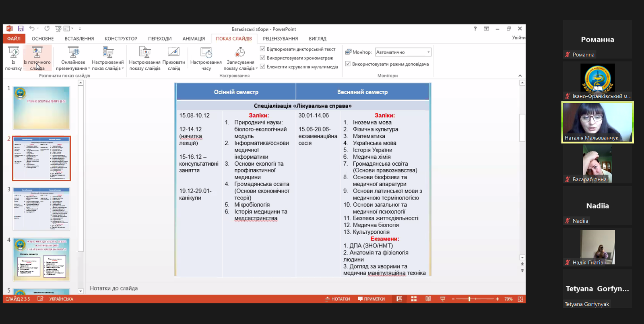Viewport: 644px width, 324px height.
Task: Uncheck use timings checkbox
Action: click(x=262, y=58)
